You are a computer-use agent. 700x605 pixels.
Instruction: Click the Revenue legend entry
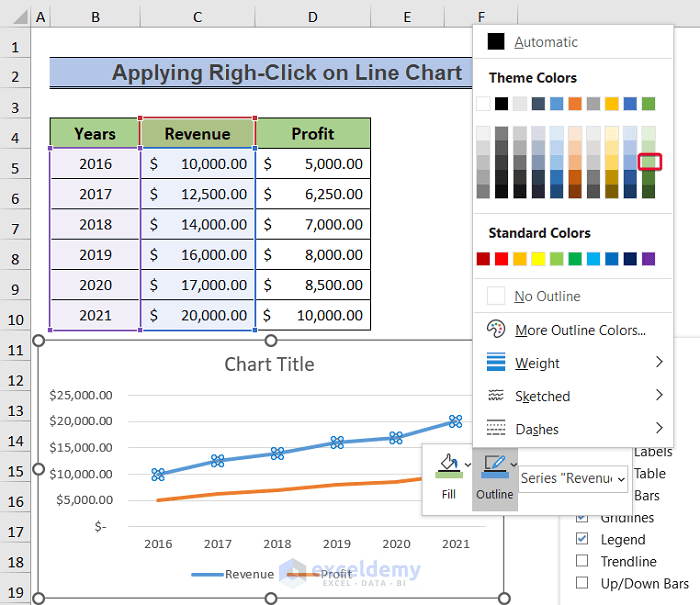[233, 574]
